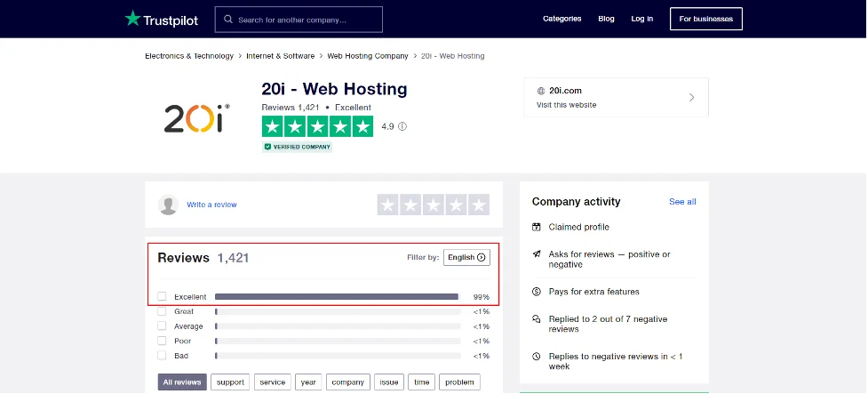The image size is (868, 394).
Task: Select the All reviews tag
Action: coord(182,382)
